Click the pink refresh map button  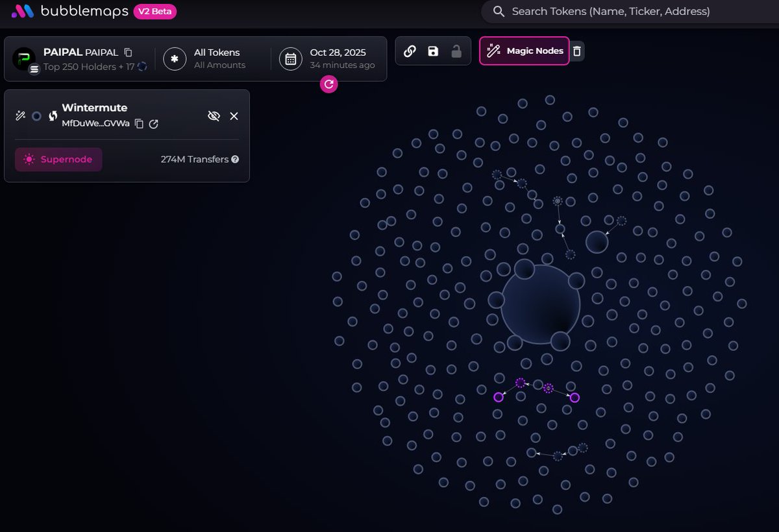click(x=329, y=84)
